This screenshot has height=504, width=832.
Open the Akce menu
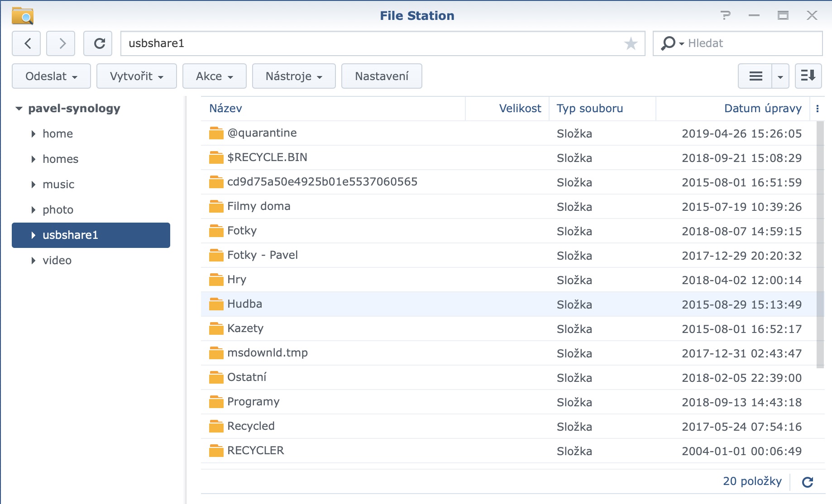(214, 76)
